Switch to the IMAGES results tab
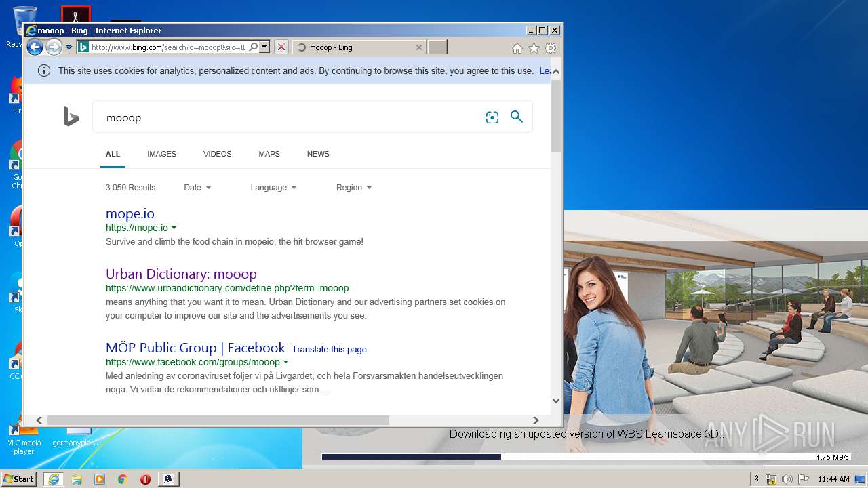Viewport: 868px width, 488px height. point(161,154)
